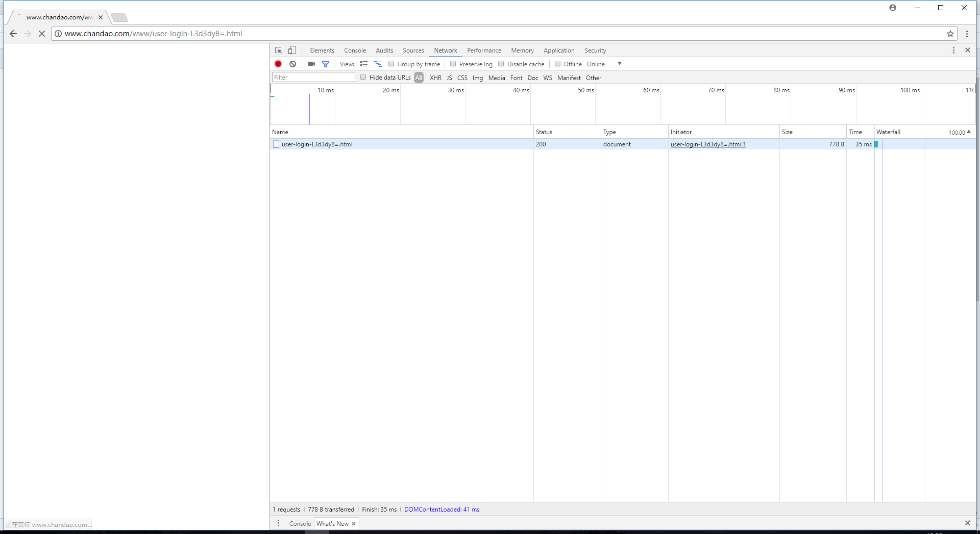The width and height of the screenshot is (980, 534).
Task: Stop recording network log
Action: tap(278, 64)
